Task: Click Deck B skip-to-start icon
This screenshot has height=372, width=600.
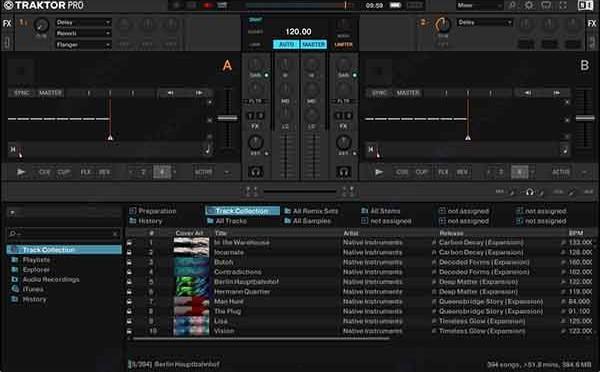Action: pos(371,149)
